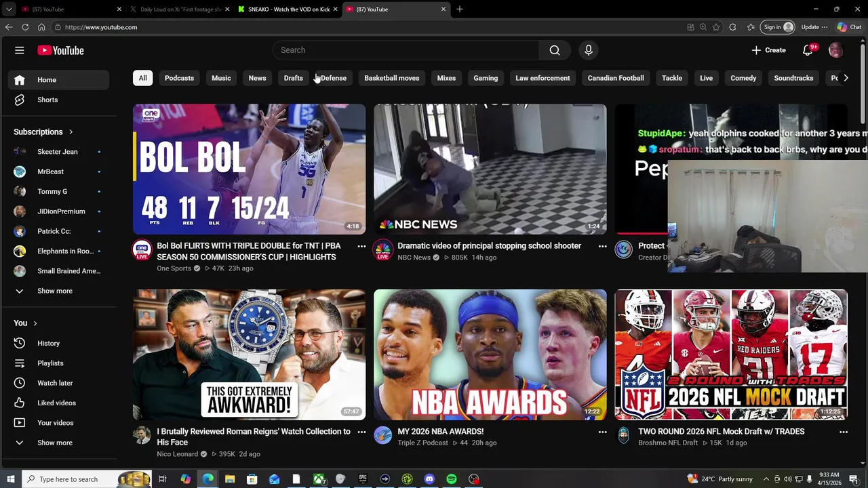The height and width of the screenshot is (488, 868).
Task: Open the notifications bell
Action: point(808,50)
